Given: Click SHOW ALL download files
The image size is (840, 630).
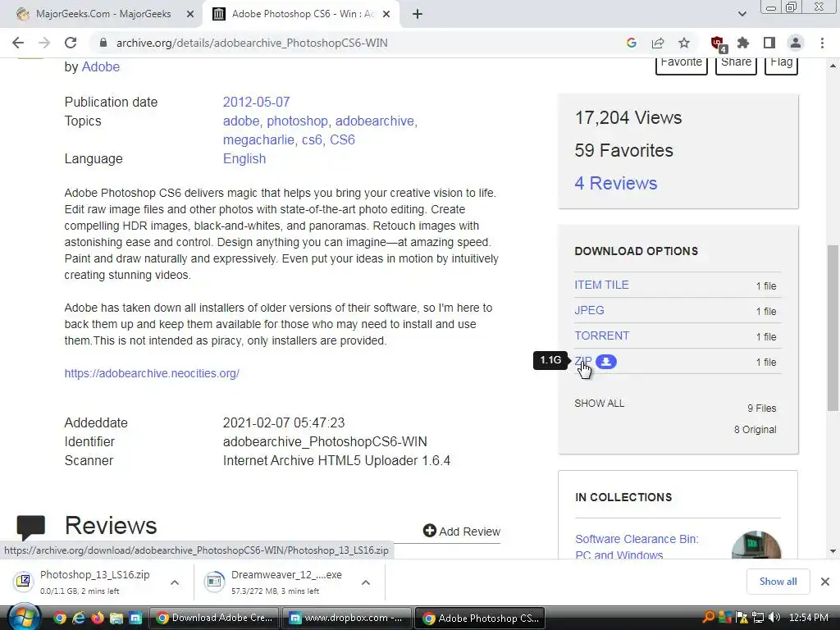Looking at the screenshot, I should 600,404.
